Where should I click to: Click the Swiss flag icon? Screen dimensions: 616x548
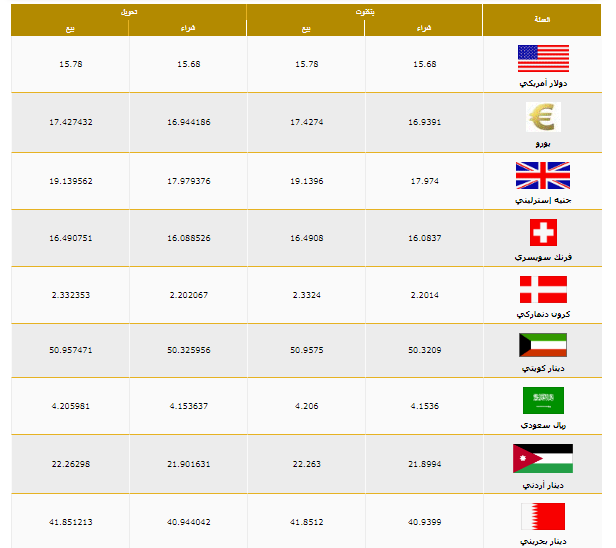pyautogui.click(x=542, y=232)
